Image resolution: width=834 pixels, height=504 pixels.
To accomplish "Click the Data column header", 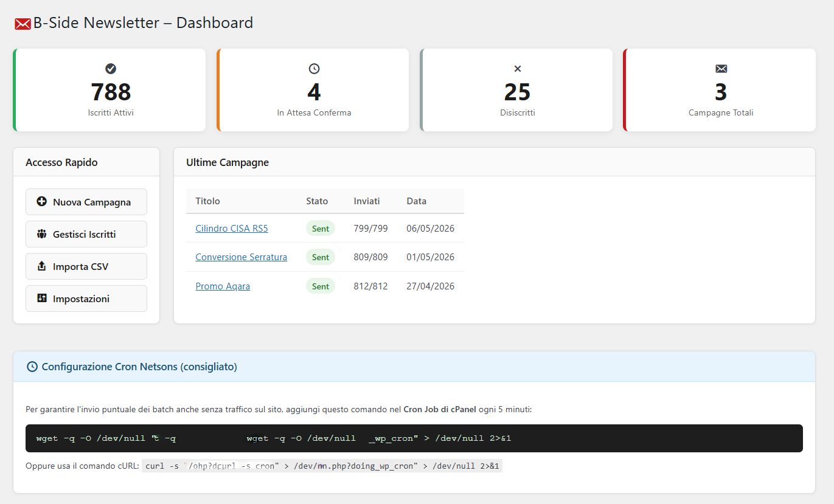I will point(417,201).
